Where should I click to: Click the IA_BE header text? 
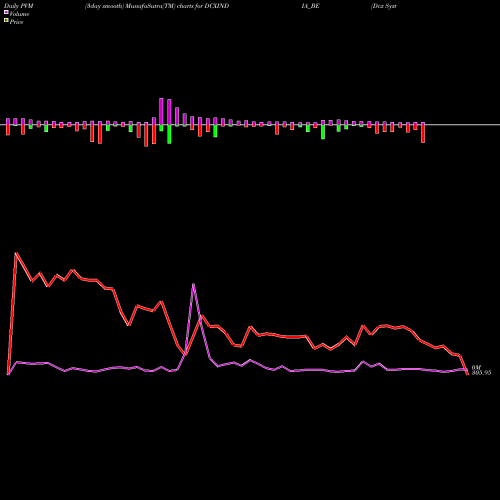click(x=310, y=6)
